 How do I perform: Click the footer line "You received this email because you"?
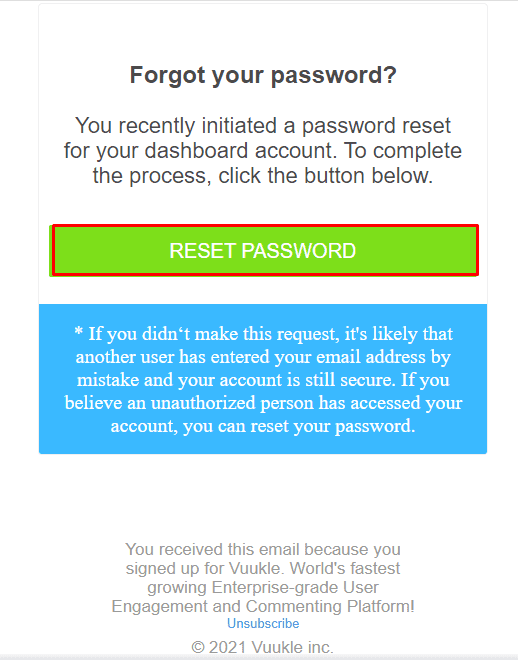coord(263,549)
